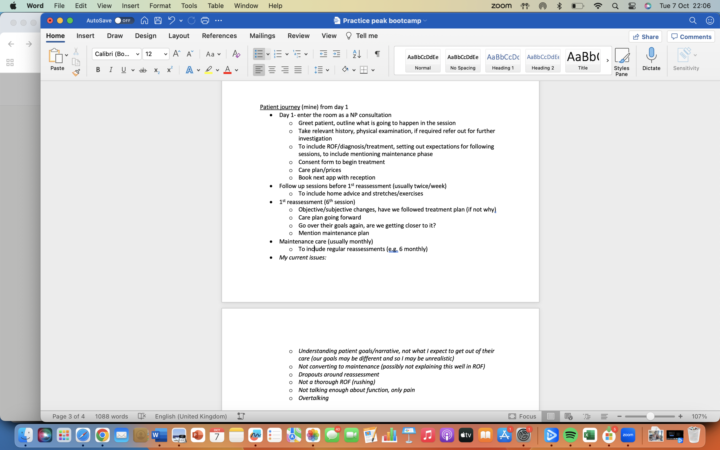Toggle italic formatting
Screen dimensions: 720x450
coord(110,70)
